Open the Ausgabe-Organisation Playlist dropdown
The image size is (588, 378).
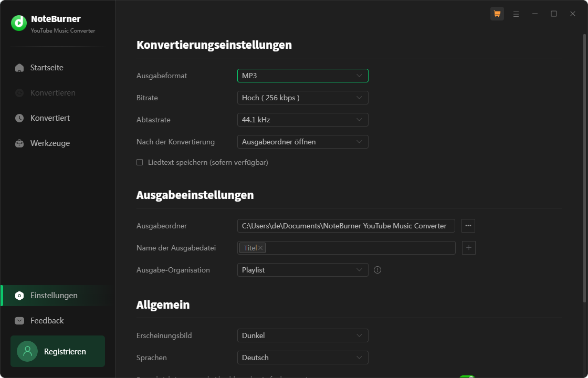302,270
